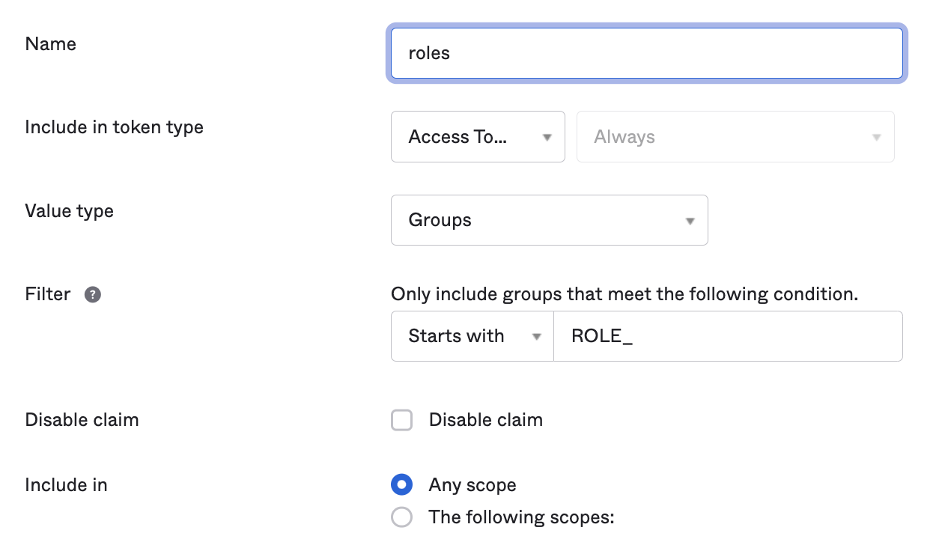Expand the Starts with condition dropdown

[472, 336]
